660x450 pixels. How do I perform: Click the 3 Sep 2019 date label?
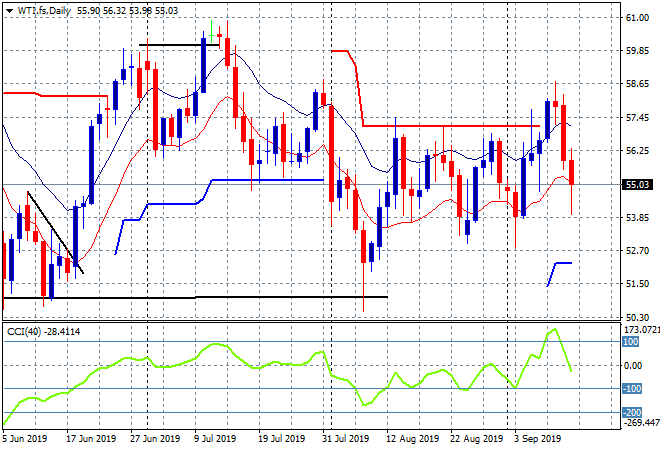pos(538,439)
